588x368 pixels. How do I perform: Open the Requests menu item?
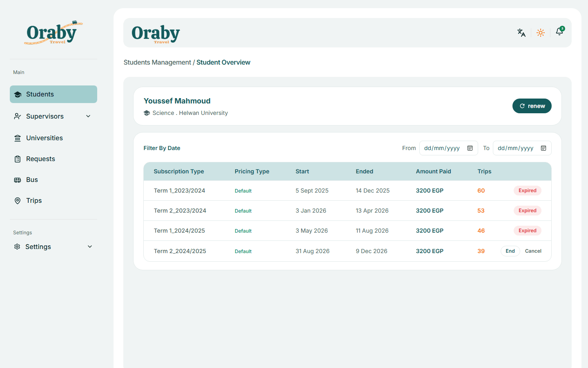[x=53, y=159]
